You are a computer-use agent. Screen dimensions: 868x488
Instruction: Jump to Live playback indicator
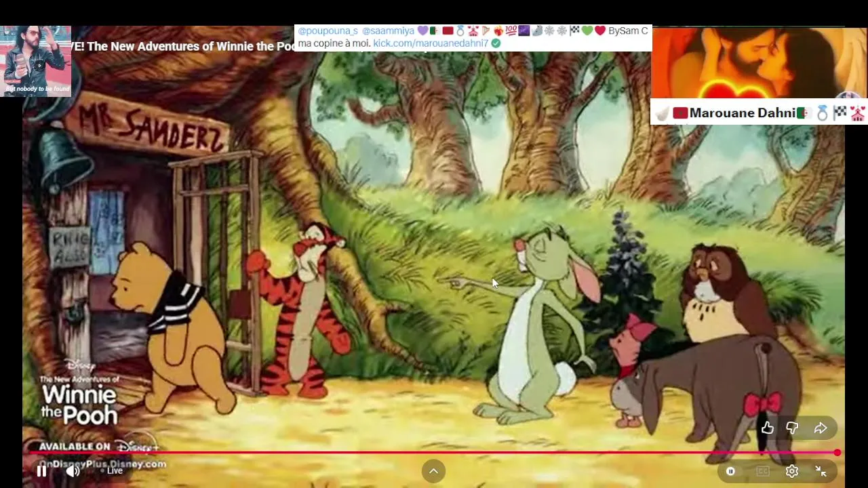pyautogui.click(x=111, y=470)
